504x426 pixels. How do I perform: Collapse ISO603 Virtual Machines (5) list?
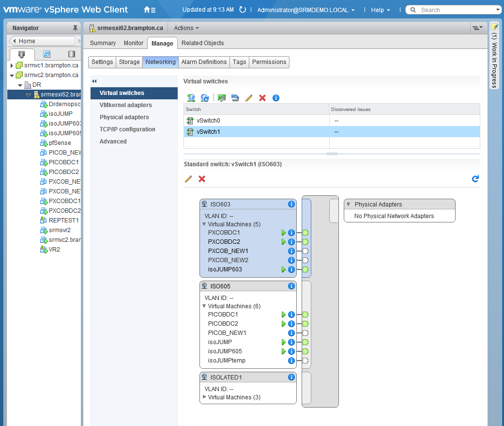click(204, 224)
